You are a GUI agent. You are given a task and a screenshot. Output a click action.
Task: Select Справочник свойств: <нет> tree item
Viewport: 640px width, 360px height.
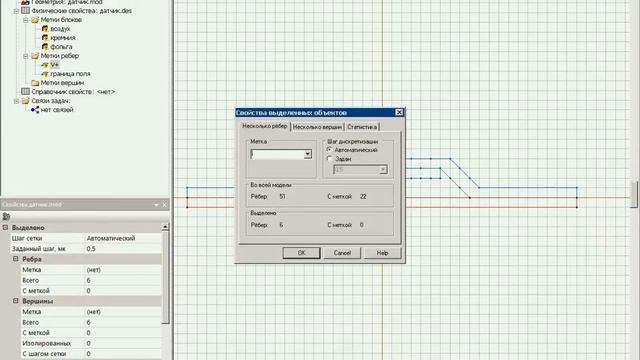[x=73, y=92]
